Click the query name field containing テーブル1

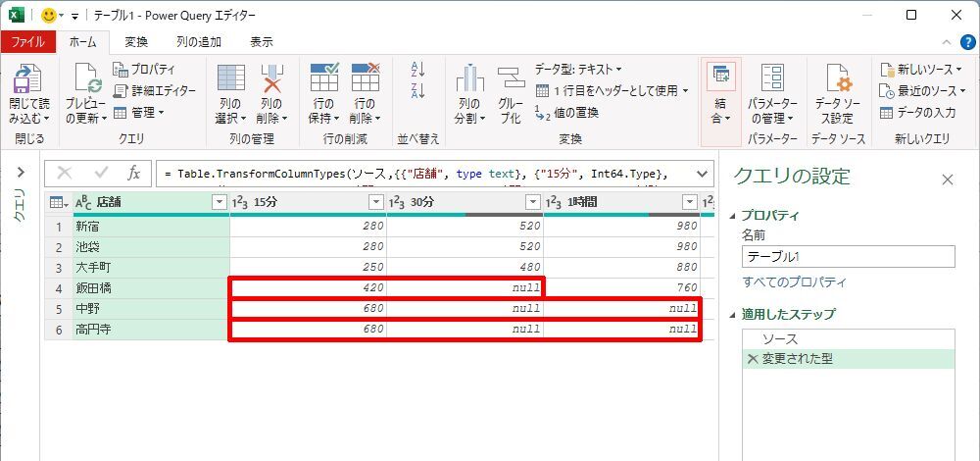[x=848, y=257]
